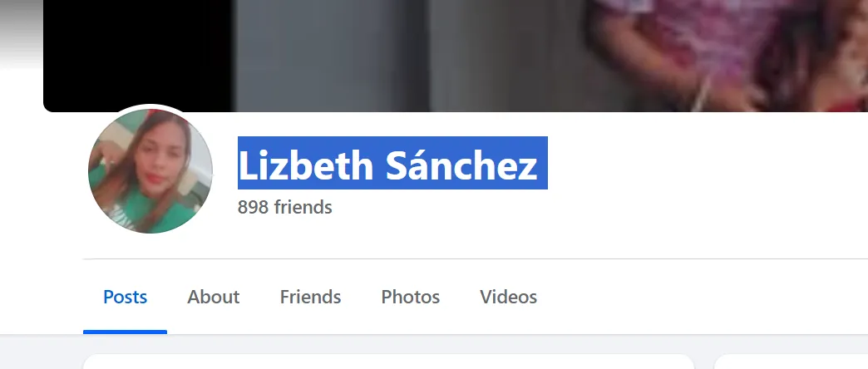This screenshot has height=369, width=868.
Task: Click the cover photo banner
Action: 456,56
